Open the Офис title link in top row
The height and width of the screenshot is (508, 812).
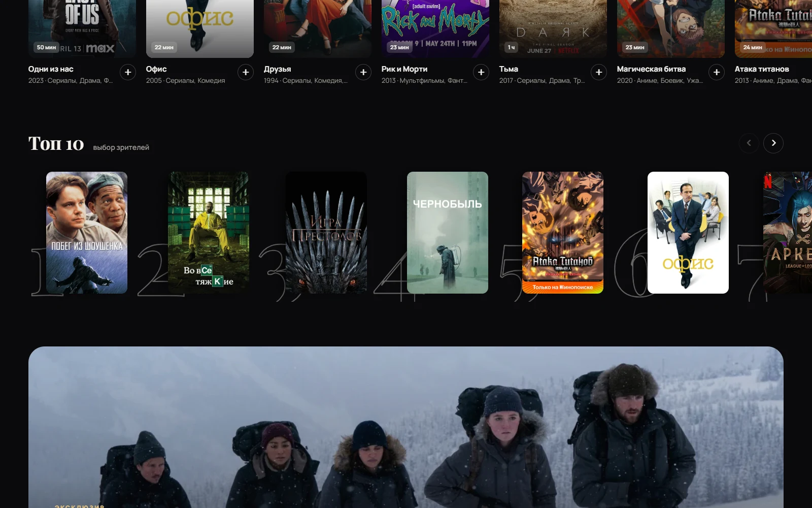(156, 69)
